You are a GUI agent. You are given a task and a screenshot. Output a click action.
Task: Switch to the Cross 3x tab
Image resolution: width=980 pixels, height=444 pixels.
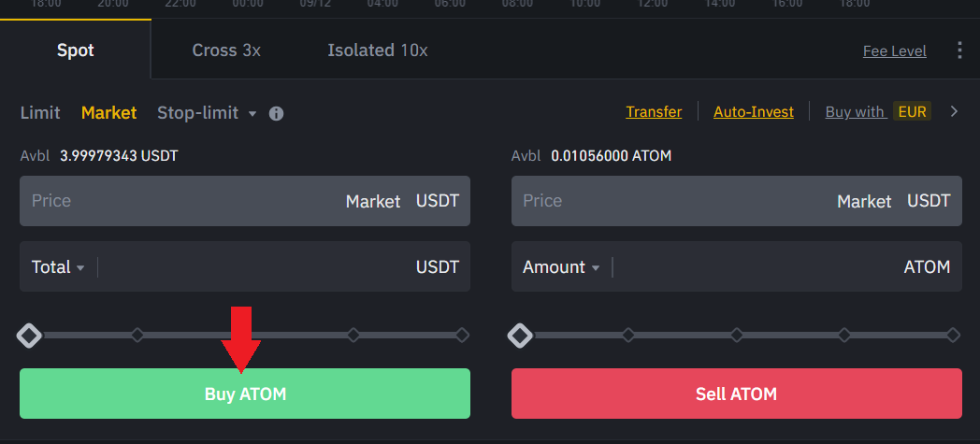click(226, 50)
